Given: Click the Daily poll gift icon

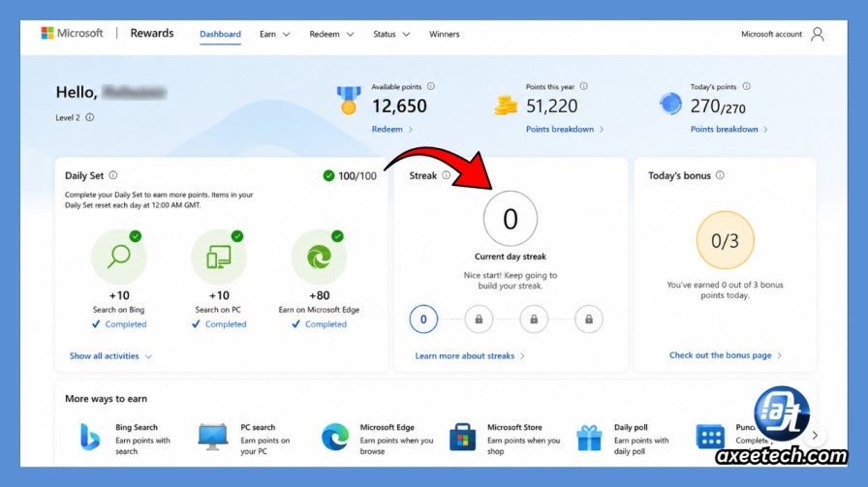Looking at the screenshot, I should (589, 438).
